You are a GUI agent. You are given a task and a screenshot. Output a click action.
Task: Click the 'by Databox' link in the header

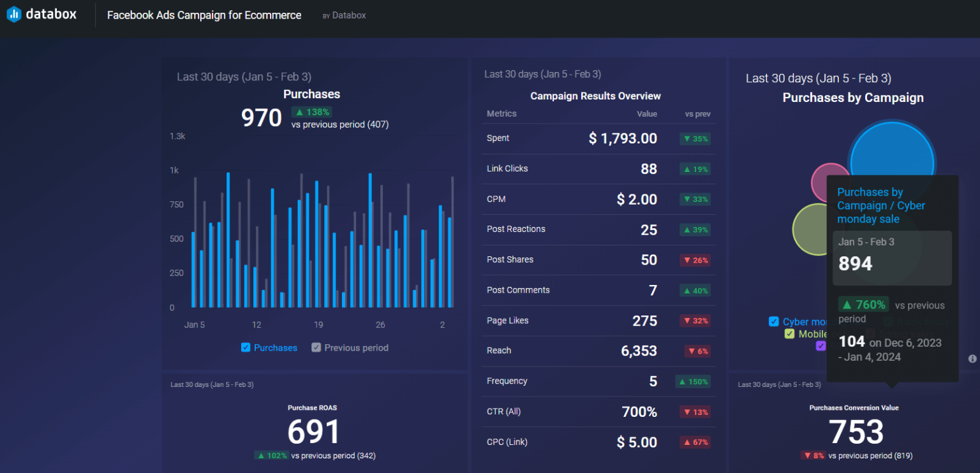pos(344,15)
